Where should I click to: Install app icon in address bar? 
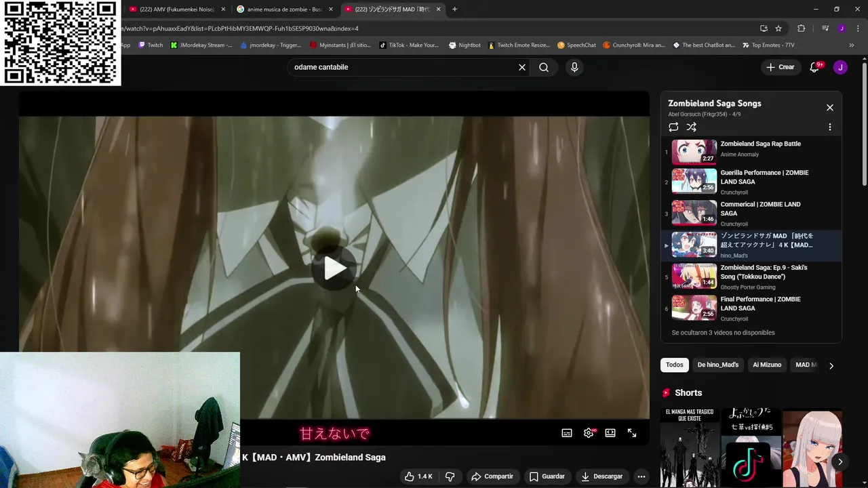(764, 28)
